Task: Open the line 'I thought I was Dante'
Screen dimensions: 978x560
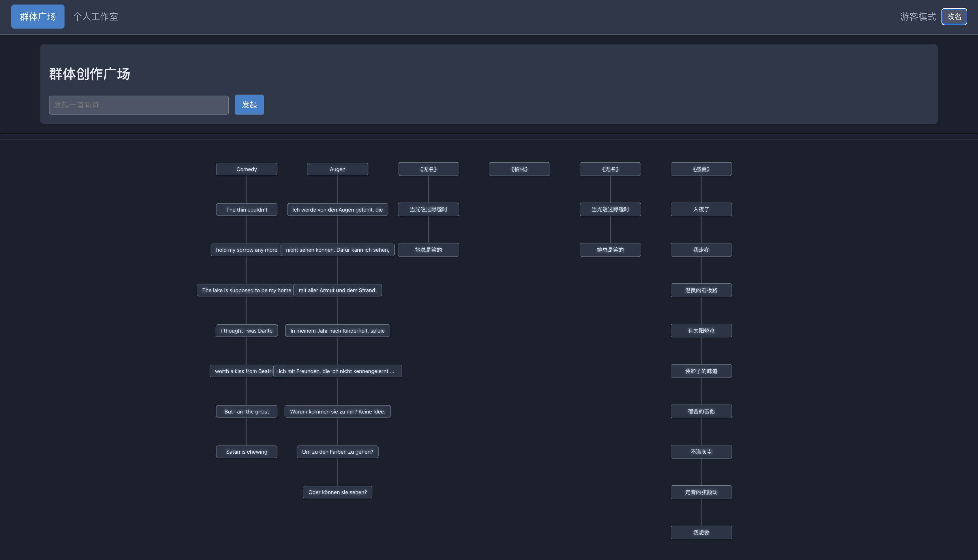Action: click(246, 330)
